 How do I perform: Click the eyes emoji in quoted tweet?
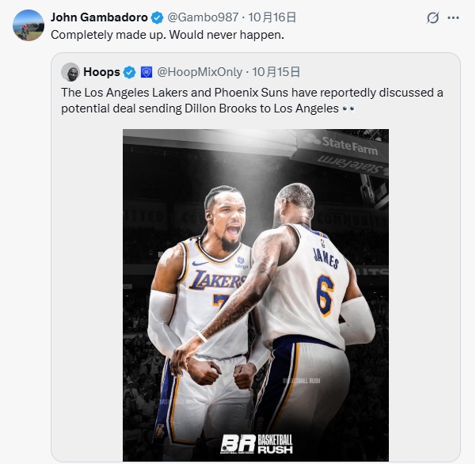click(348, 108)
